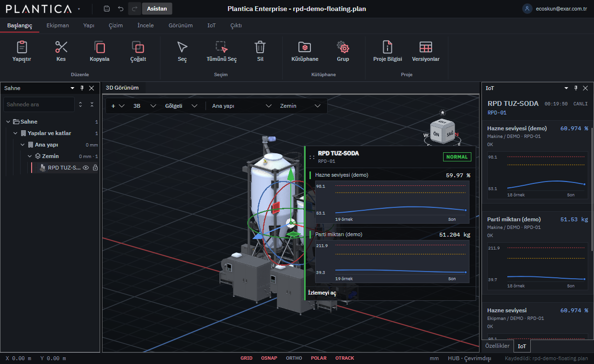
Task: Open Proje Bilgisi document icon
Action: pyautogui.click(x=388, y=47)
